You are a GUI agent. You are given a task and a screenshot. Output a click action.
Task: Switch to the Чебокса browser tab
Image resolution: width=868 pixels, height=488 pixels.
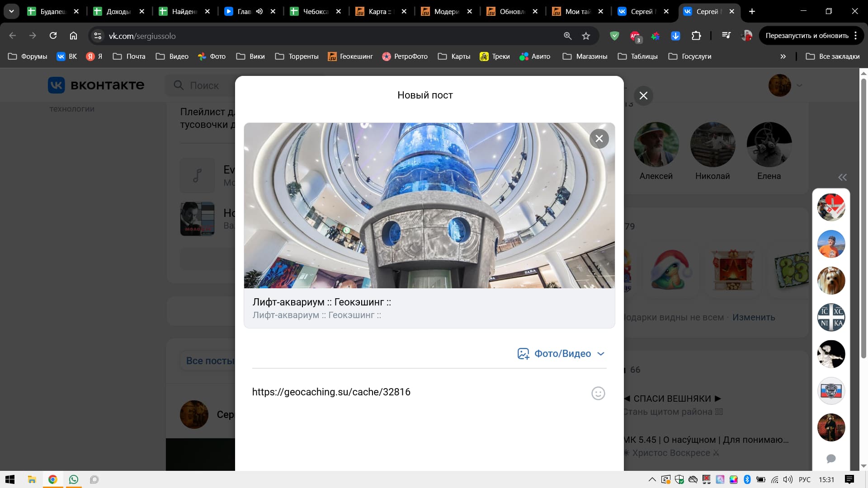pyautogui.click(x=315, y=12)
